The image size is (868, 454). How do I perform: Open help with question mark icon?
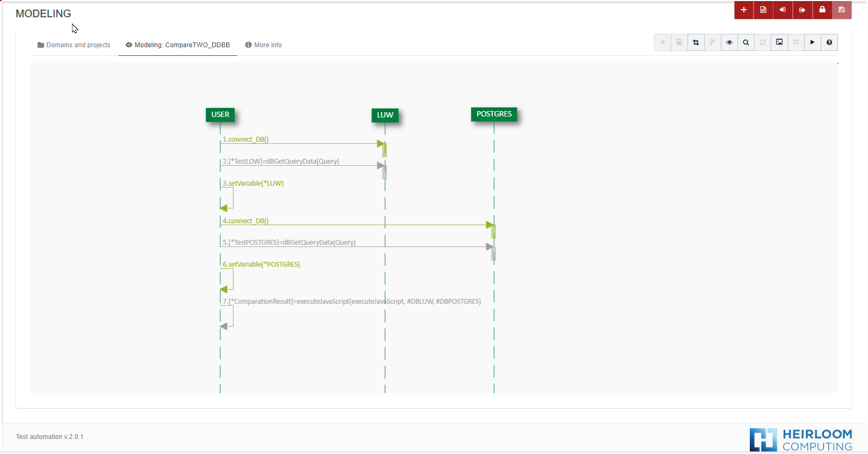point(829,42)
